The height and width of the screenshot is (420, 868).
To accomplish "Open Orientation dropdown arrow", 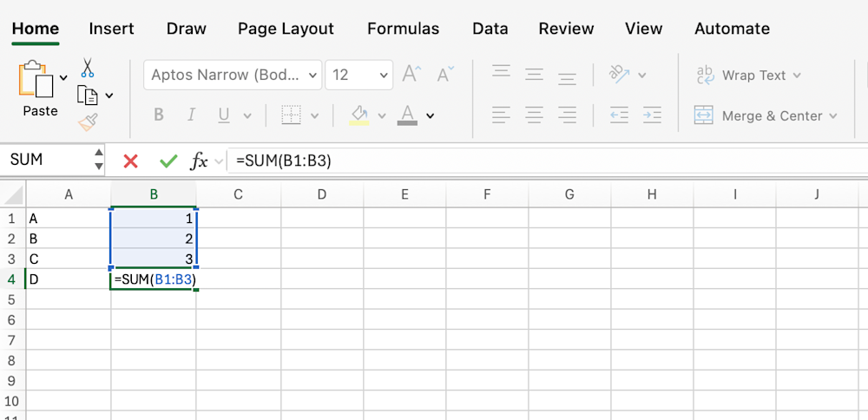I will tap(642, 75).
